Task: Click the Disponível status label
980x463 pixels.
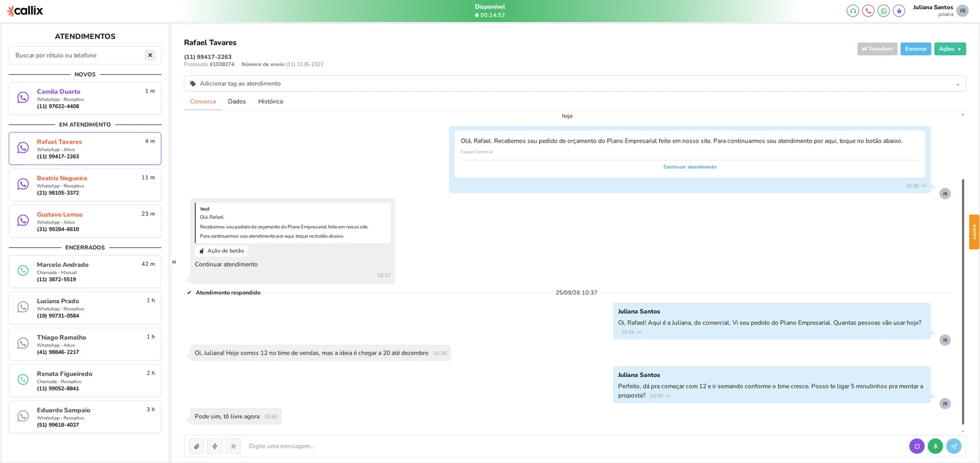Action: [x=490, y=7]
